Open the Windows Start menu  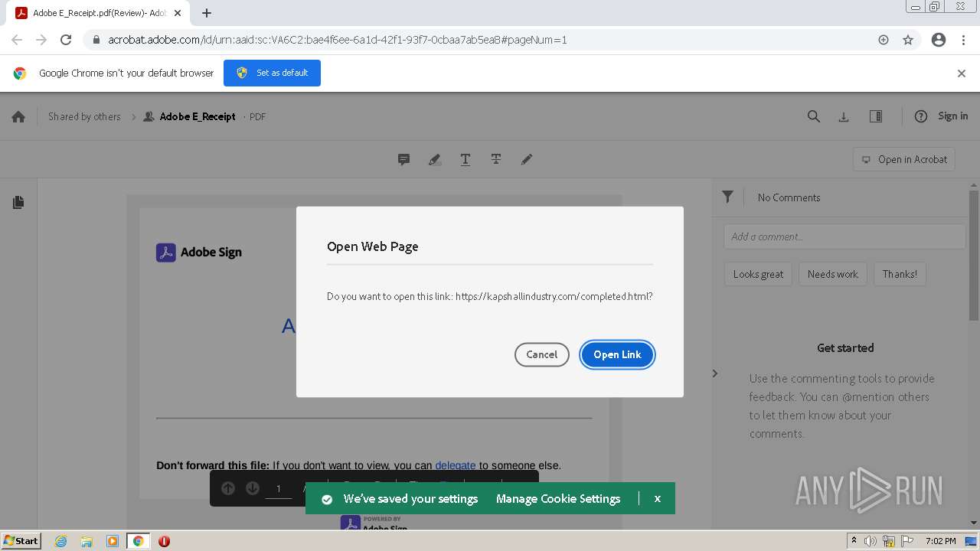click(x=21, y=540)
